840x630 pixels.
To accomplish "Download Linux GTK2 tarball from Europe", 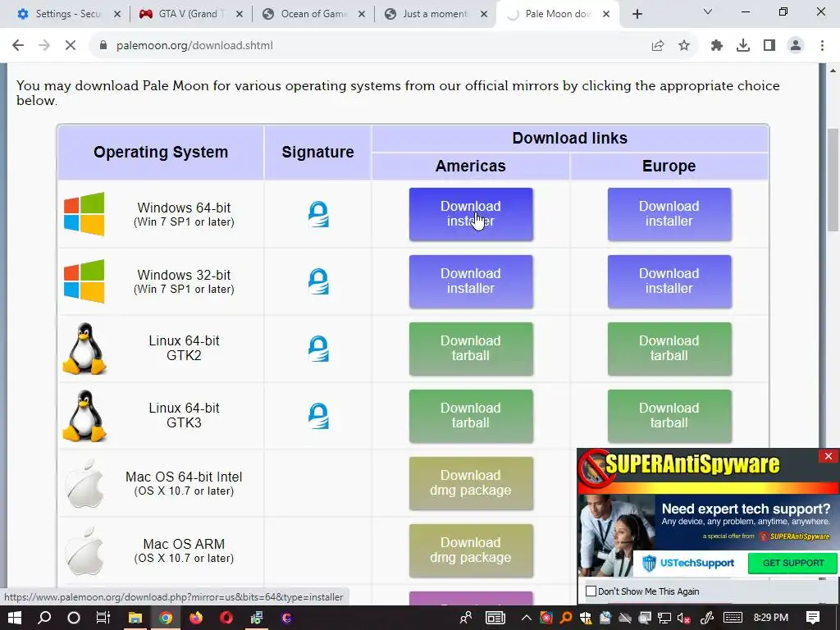I will pos(669,348).
